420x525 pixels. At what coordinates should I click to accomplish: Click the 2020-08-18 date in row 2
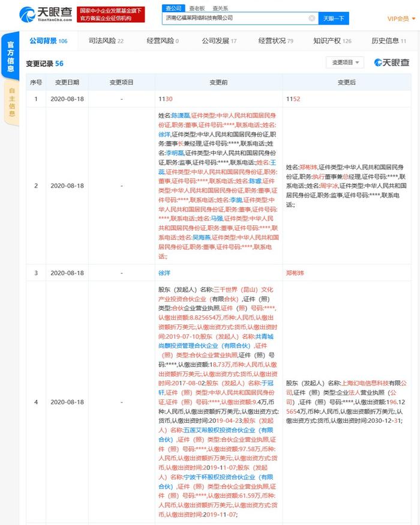click(x=67, y=186)
